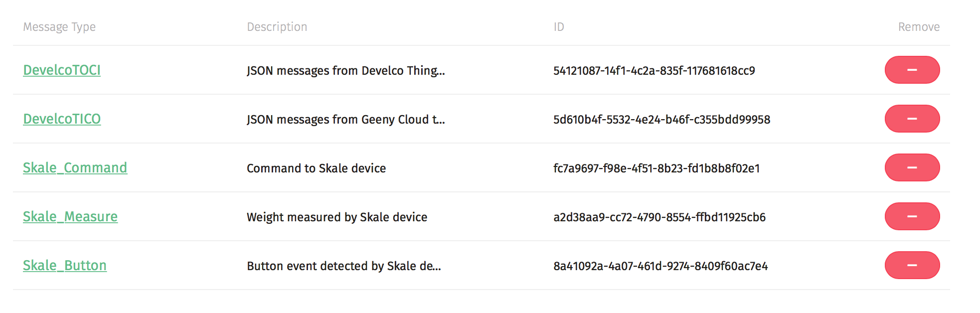
Task: Open the DevelcoTOCI message type link
Action: pos(62,70)
